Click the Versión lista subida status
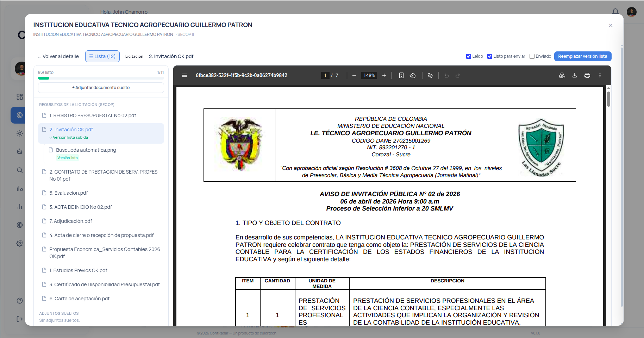The height and width of the screenshot is (338, 644). coord(69,137)
